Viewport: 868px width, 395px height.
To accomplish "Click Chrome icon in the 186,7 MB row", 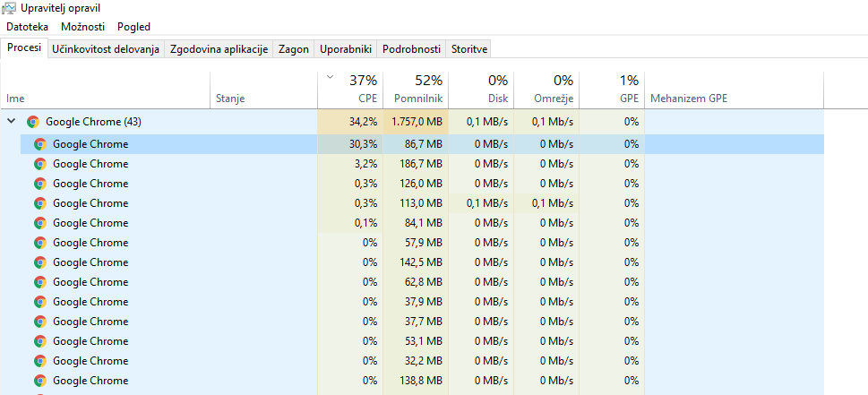I will pos(39,164).
